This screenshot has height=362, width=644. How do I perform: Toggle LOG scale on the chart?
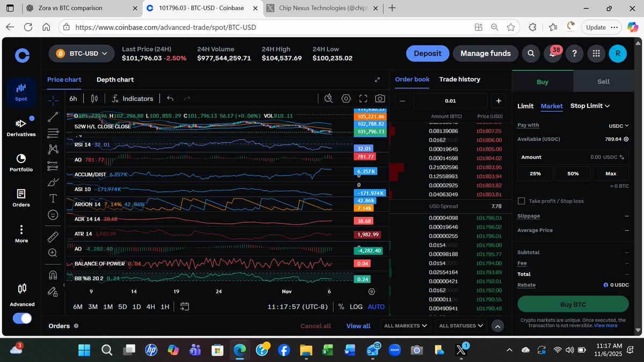point(356,307)
